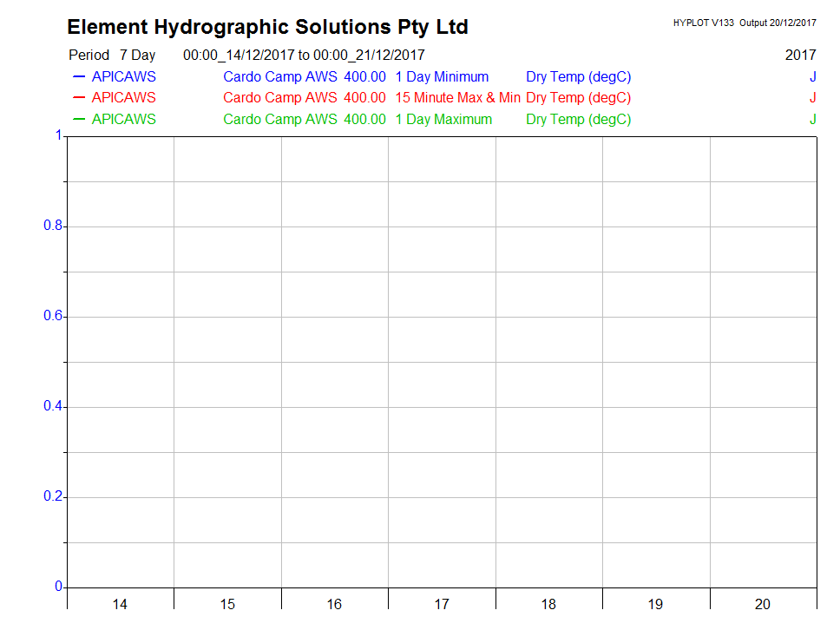Select the blue APICAWS legend label

[x=123, y=77]
